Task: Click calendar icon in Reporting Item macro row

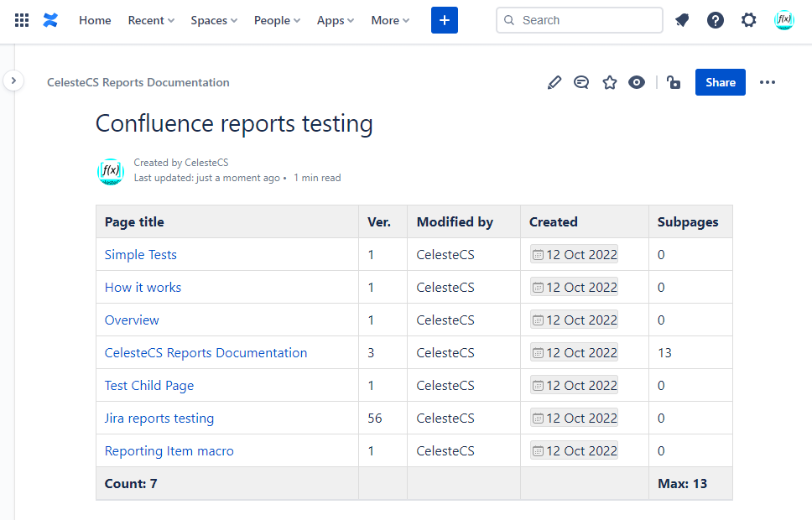Action: click(538, 451)
